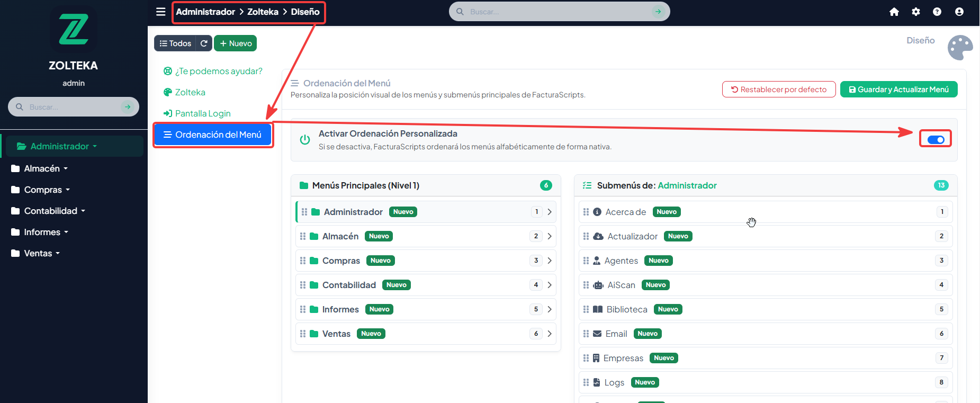
Task: Open the help question mark icon
Action: click(x=937, y=12)
